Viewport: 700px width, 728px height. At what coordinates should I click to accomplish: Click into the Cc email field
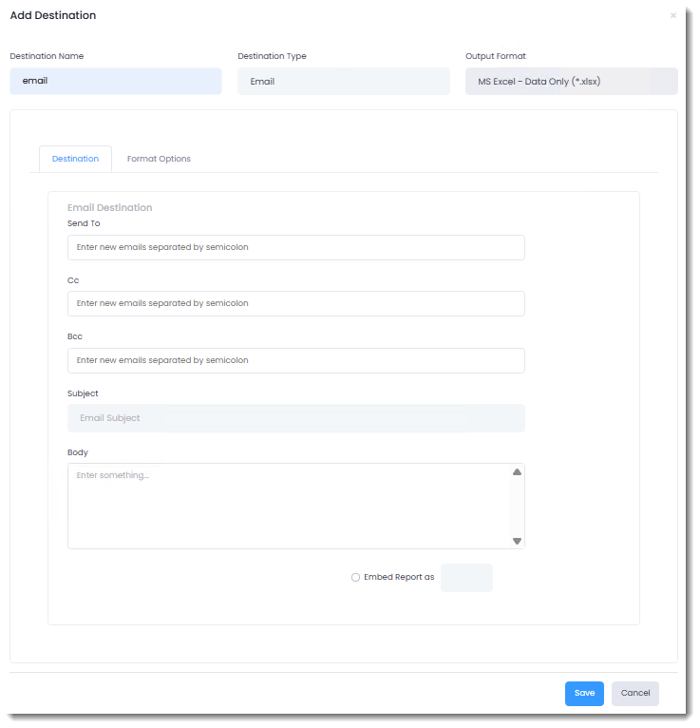[295, 304]
